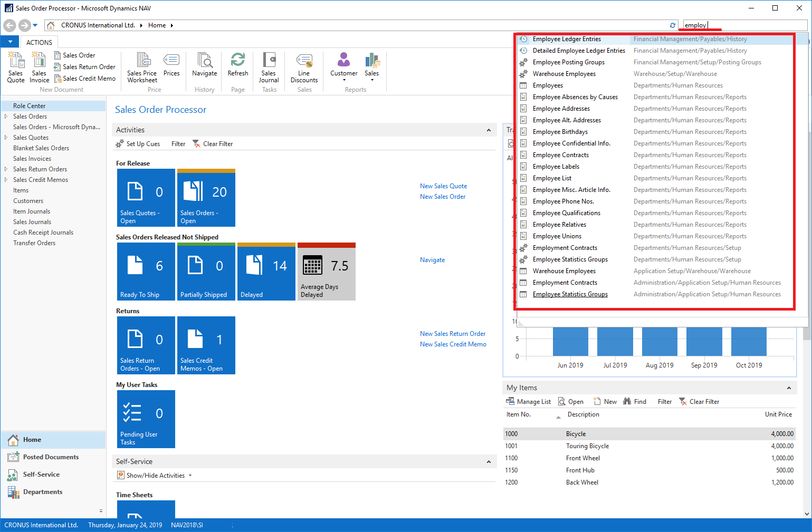The height and width of the screenshot is (532, 812).
Task: Open Blanket Sales Orders in navigation pane
Action: point(41,148)
